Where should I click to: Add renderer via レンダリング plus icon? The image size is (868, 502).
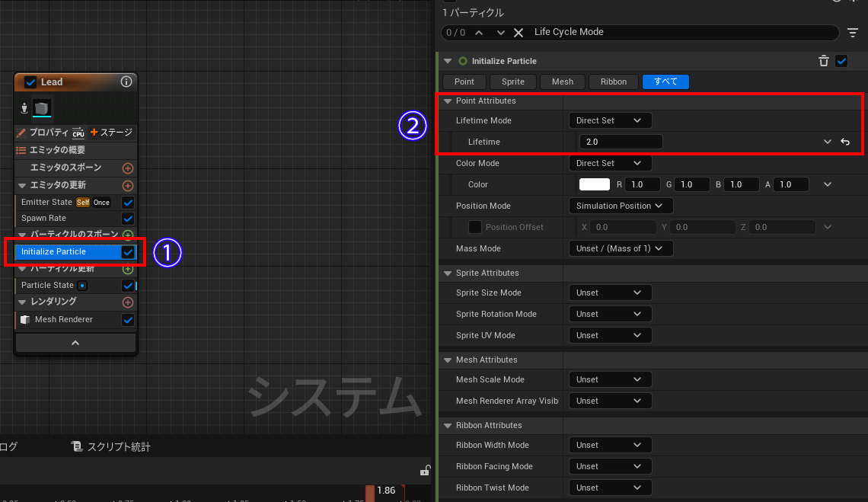128,302
